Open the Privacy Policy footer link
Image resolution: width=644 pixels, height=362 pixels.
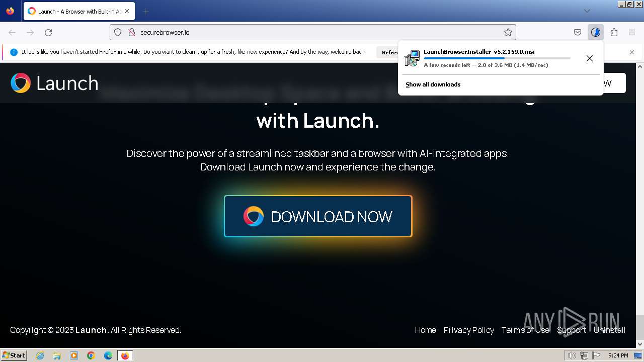(x=468, y=330)
